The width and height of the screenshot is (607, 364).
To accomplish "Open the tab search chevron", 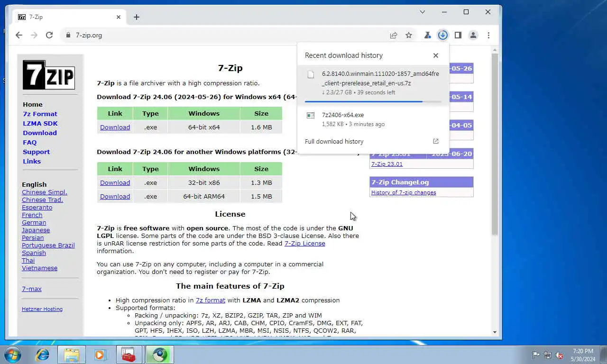I will (423, 12).
